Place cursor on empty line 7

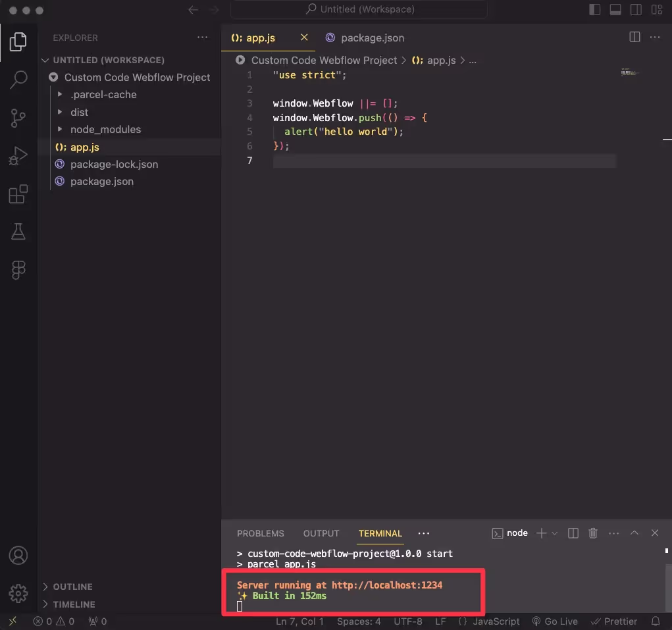[444, 161]
